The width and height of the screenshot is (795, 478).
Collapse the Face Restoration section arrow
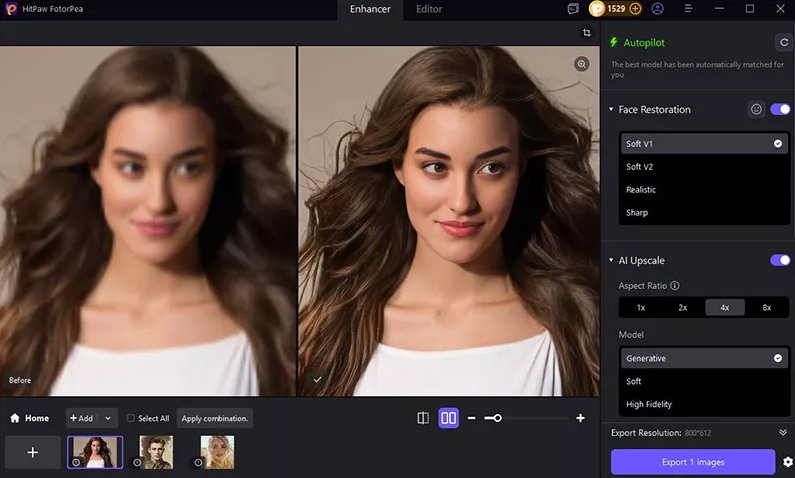611,109
